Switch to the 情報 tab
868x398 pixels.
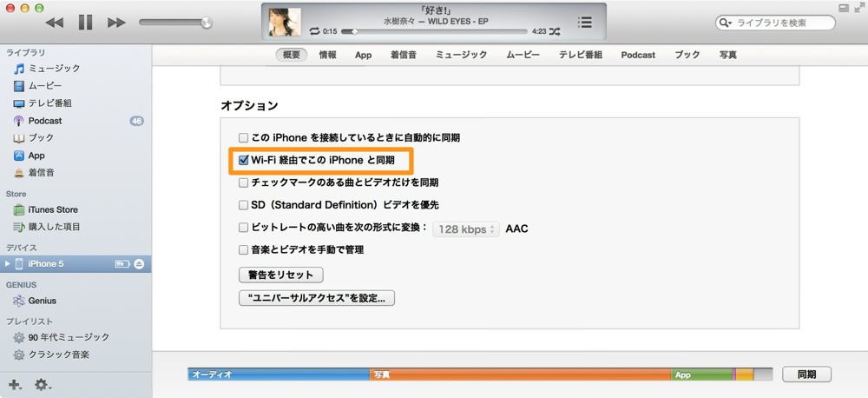328,55
